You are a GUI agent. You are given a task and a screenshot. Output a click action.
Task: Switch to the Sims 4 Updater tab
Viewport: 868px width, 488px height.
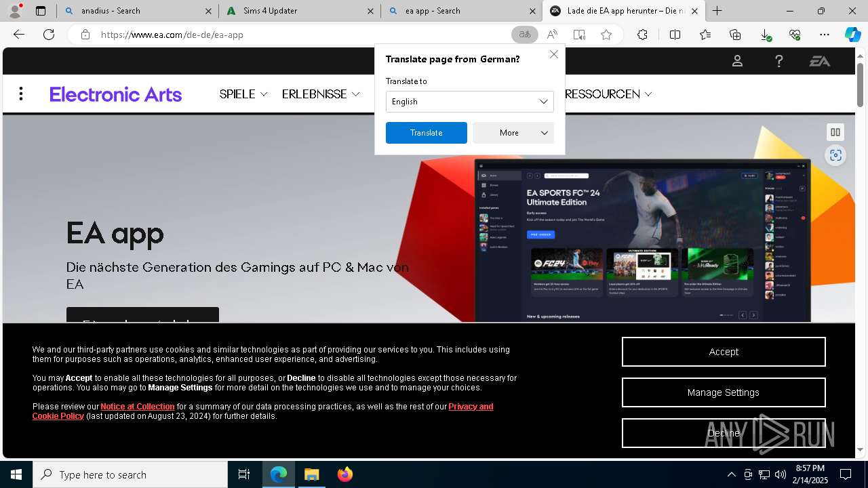300,11
